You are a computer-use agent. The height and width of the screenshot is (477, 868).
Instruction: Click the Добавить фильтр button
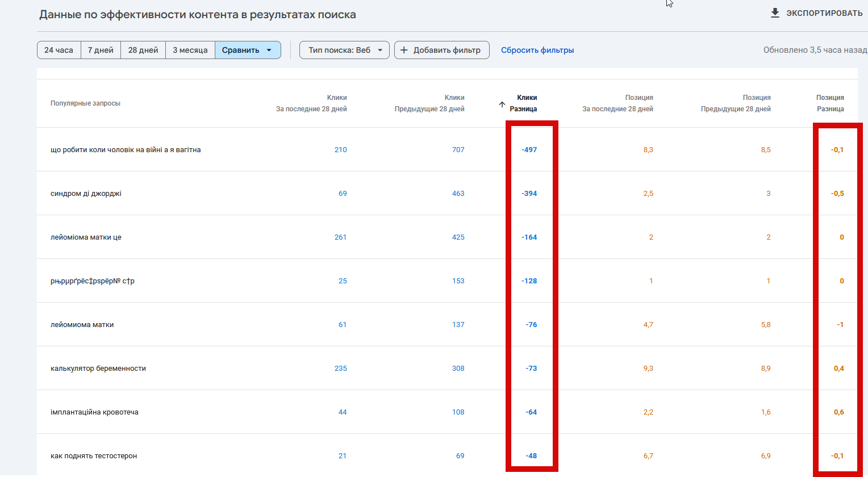pos(441,50)
